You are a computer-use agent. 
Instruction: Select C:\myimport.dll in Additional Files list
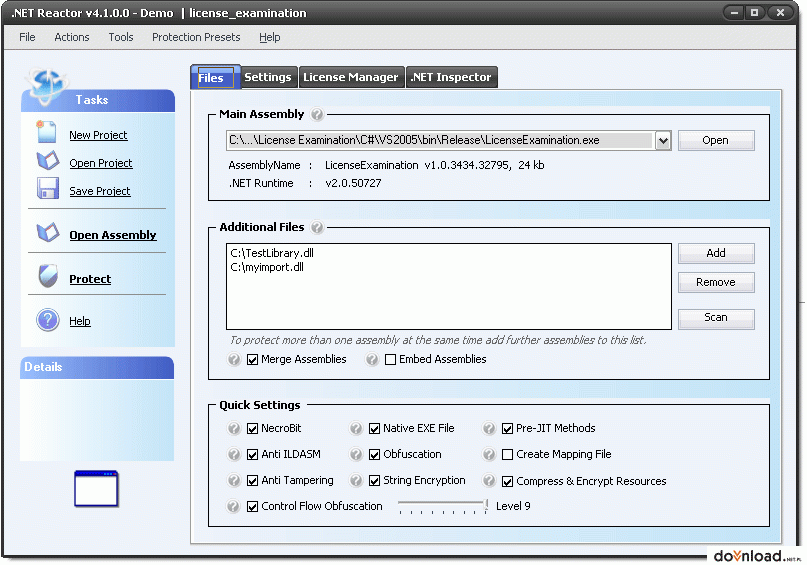[x=267, y=267]
